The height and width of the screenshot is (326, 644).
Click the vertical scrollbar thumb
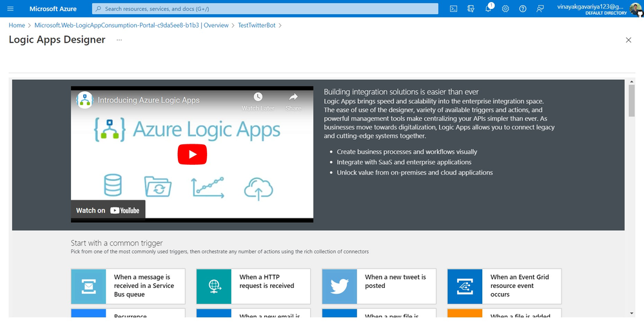[632, 101]
